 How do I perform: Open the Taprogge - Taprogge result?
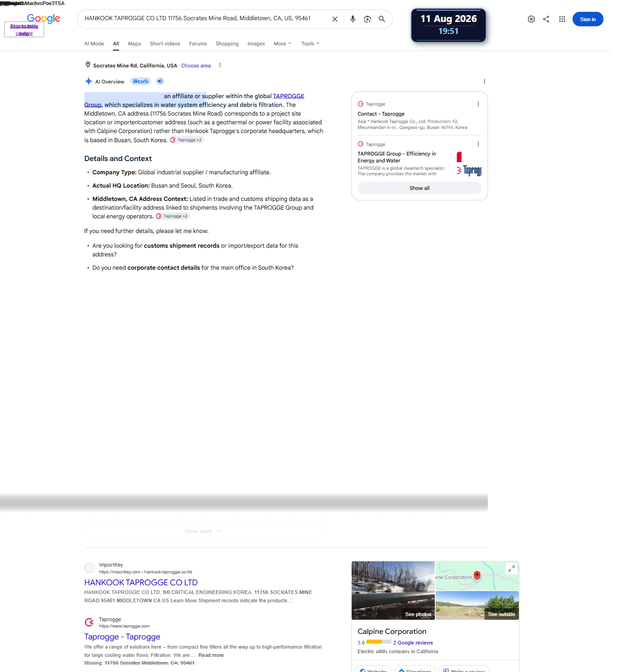pos(122,637)
